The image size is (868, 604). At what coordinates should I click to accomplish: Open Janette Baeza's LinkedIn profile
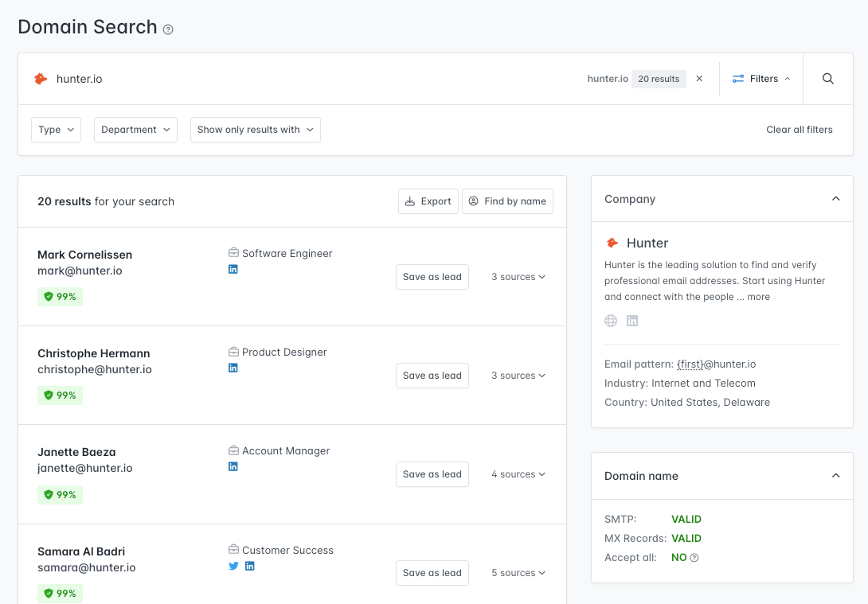pyautogui.click(x=233, y=466)
